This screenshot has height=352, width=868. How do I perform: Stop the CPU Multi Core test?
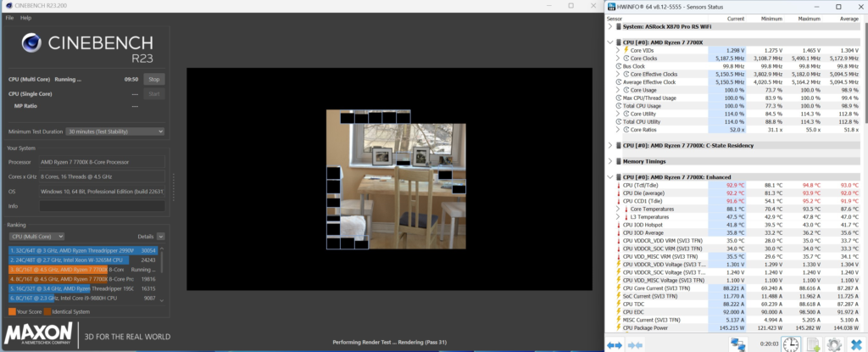(x=153, y=79)
